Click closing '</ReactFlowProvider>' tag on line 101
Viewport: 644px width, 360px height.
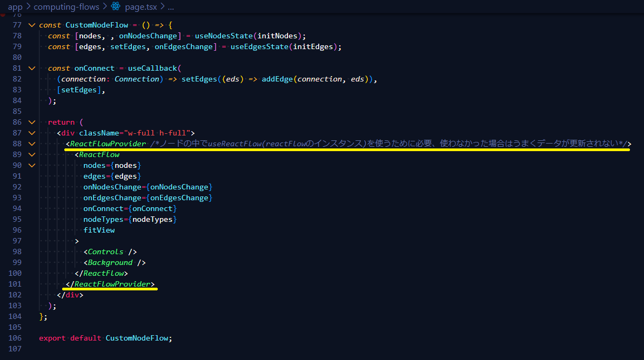110,284
